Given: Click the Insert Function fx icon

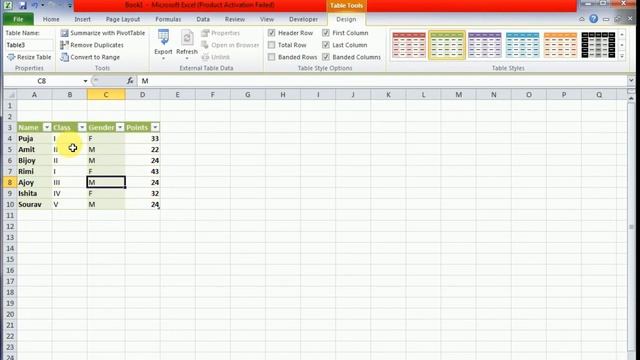Looking at the screenshot, I should (130, 81).
